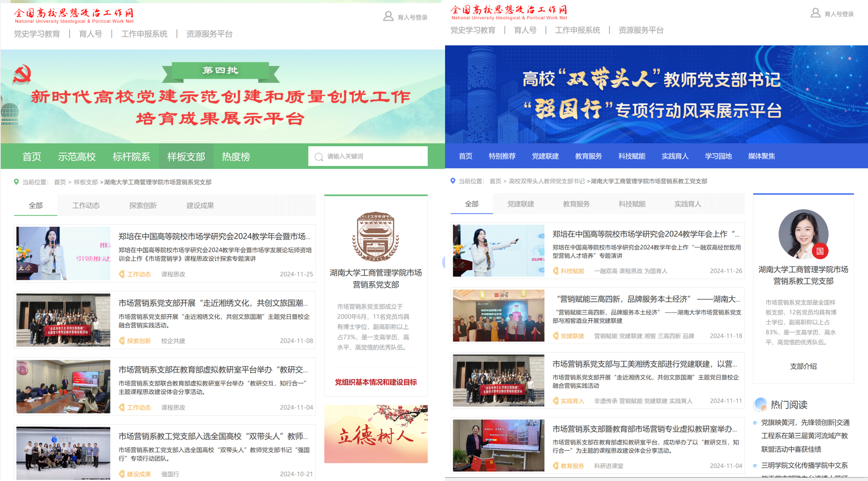The width and height of the screenshot is (868, 481).
Task: Click the user login icon in left page
Action: point(388,16)
